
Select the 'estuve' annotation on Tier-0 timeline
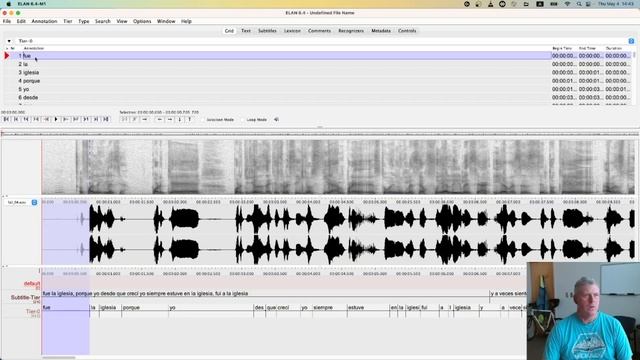[368, 308]
